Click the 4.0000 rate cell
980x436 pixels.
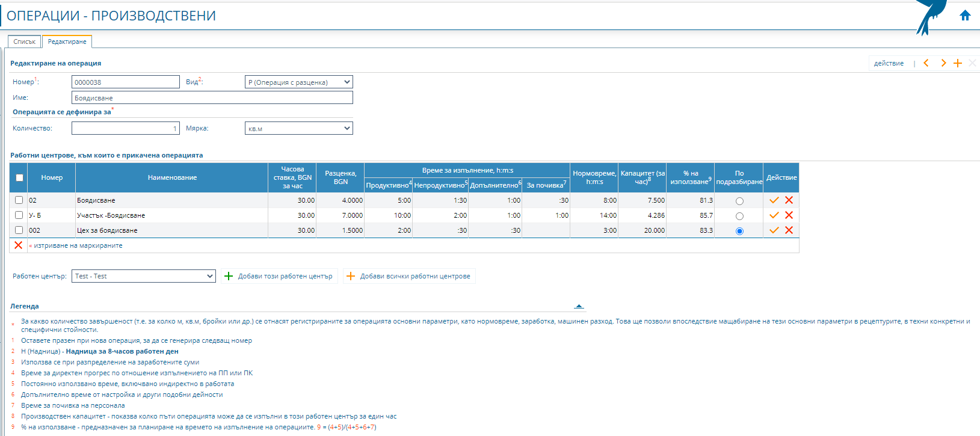pyautogui.click(x=341, y=200)
